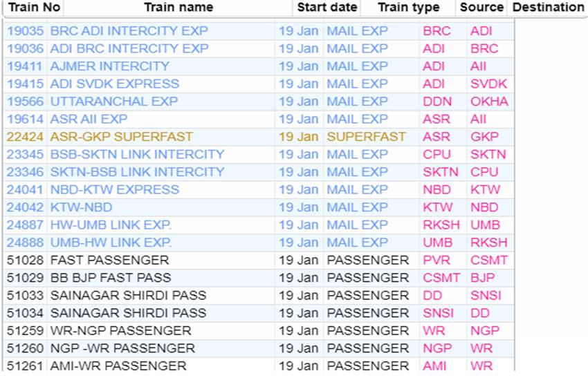Click SKTN-BSB LINK INTERCITY train
Screen dimensions: 588x380
tap(137, 172)
